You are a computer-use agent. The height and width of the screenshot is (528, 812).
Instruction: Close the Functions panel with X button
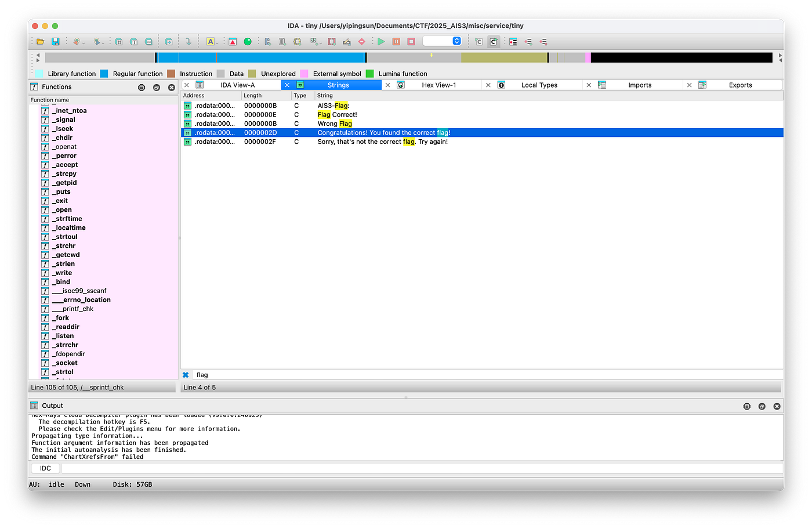coord(172,88)
